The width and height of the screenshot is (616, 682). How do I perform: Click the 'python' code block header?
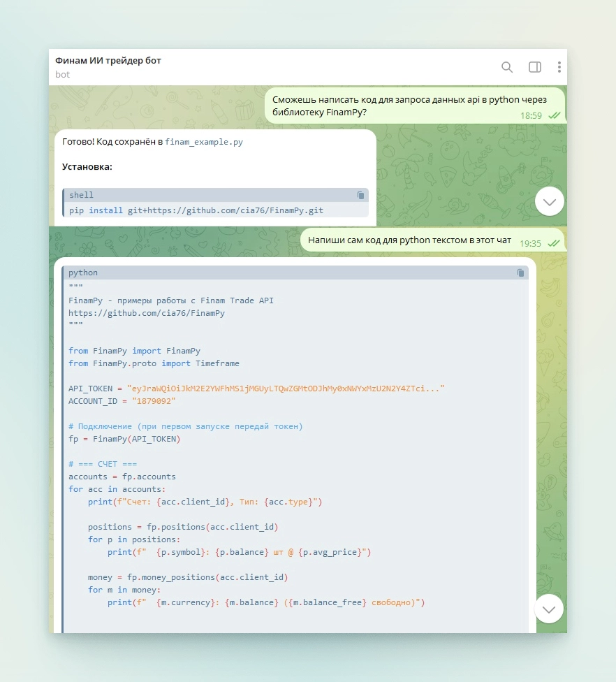tap(295, 273)
